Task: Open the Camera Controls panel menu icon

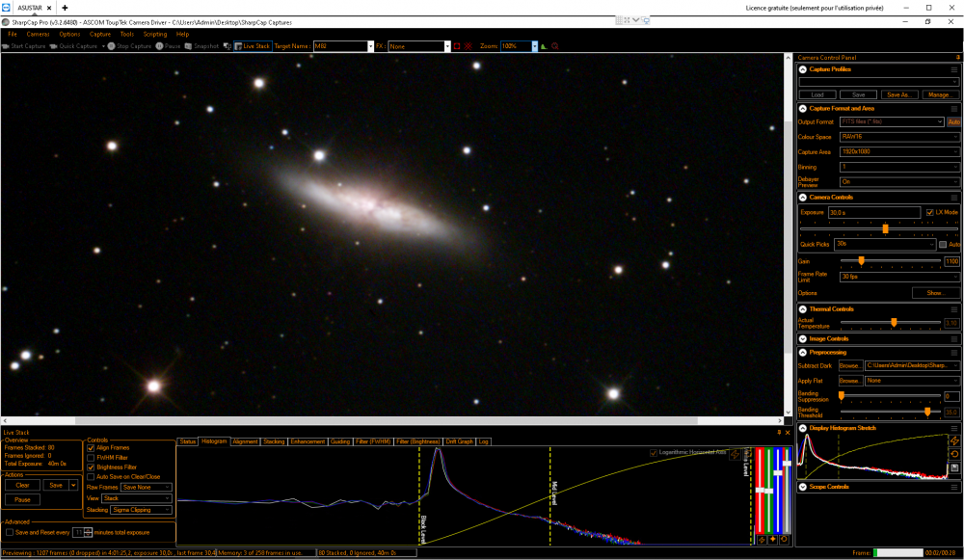Action: point(954,198)
